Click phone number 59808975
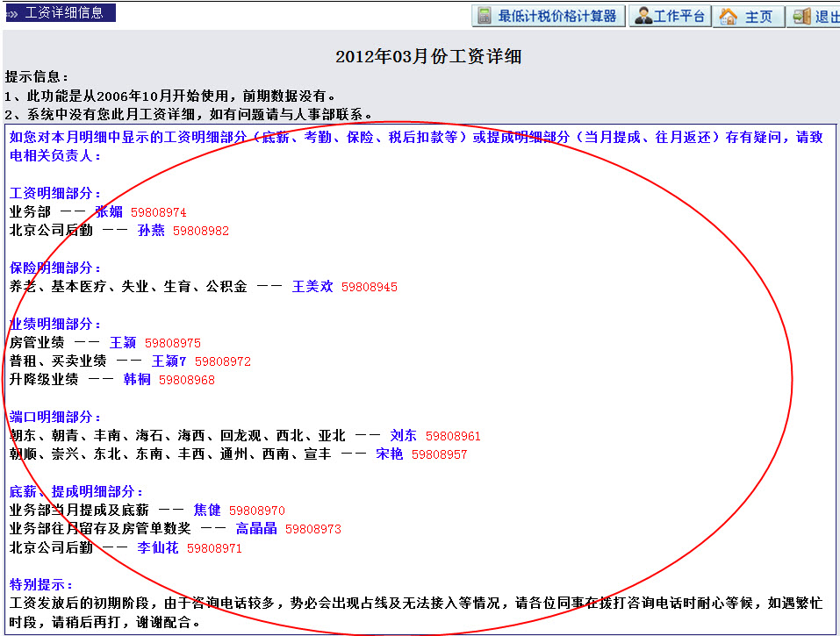Screen dimensions: 840x636 coord(173,344)
